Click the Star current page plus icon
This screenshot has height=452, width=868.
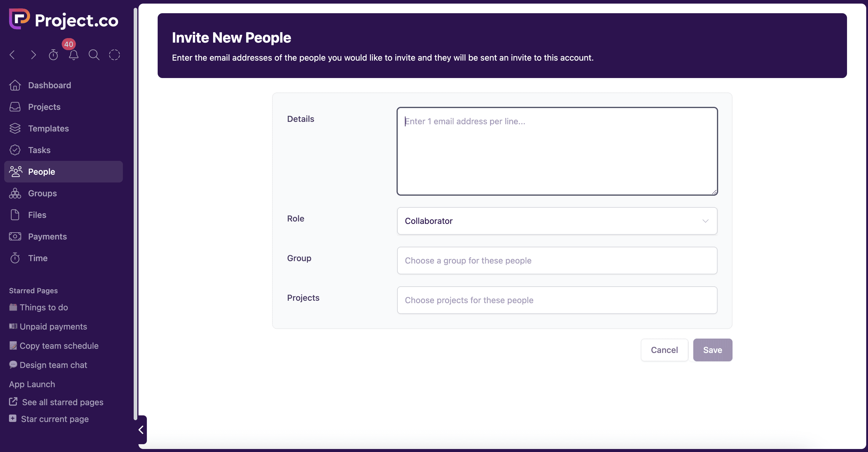click(x=13, y=418)
